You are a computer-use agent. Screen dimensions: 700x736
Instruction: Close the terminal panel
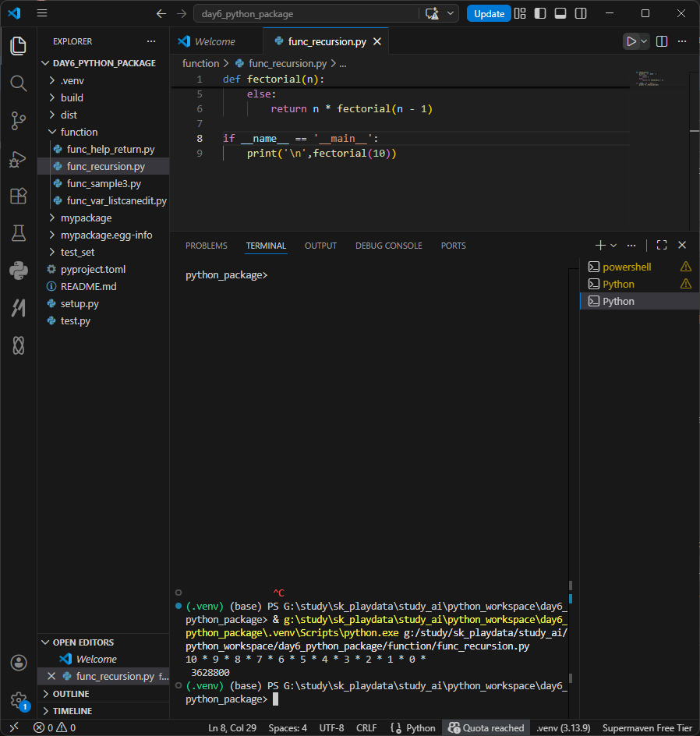click(x=682, y=245)
